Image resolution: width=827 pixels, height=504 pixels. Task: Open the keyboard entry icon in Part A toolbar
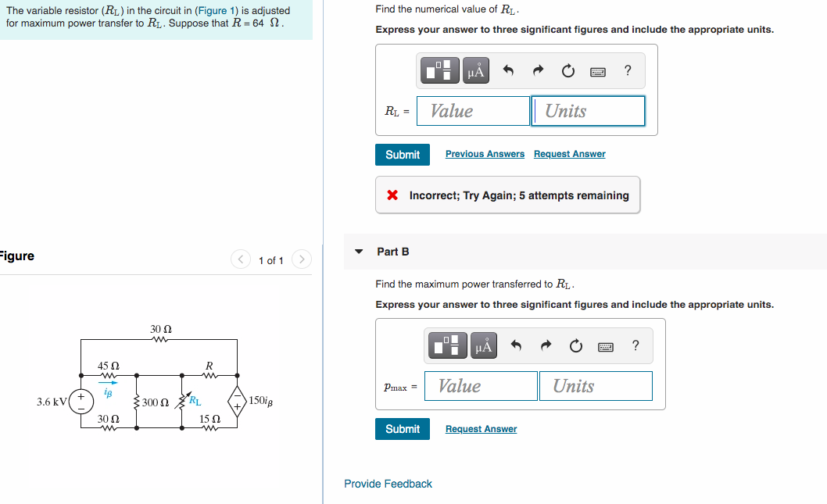pos(598,70)
